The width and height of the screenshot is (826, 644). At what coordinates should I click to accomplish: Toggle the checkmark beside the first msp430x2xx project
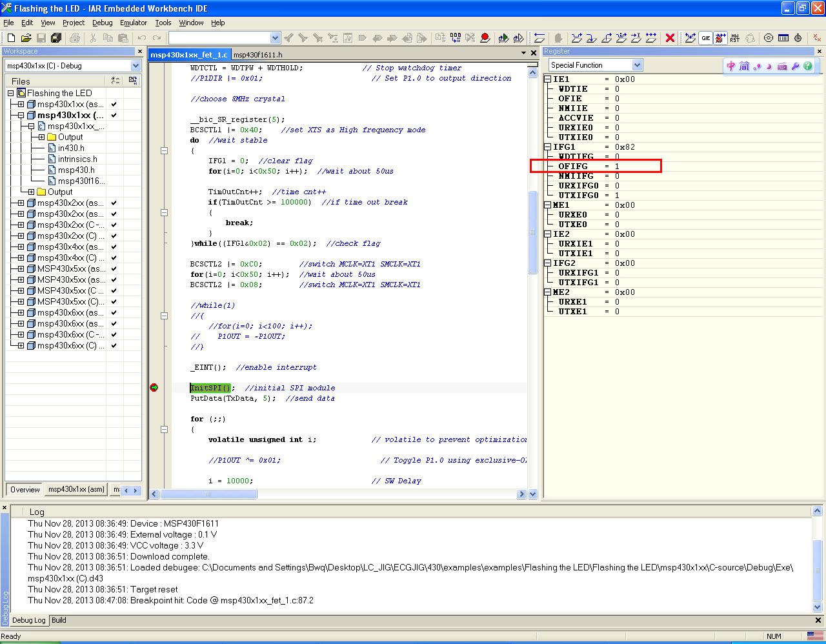pos(114,203)
